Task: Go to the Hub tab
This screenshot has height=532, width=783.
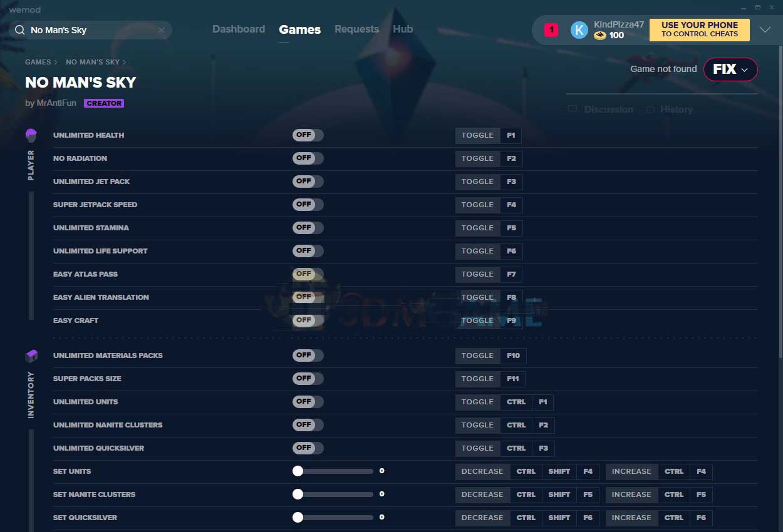Action: pos(403,29)
